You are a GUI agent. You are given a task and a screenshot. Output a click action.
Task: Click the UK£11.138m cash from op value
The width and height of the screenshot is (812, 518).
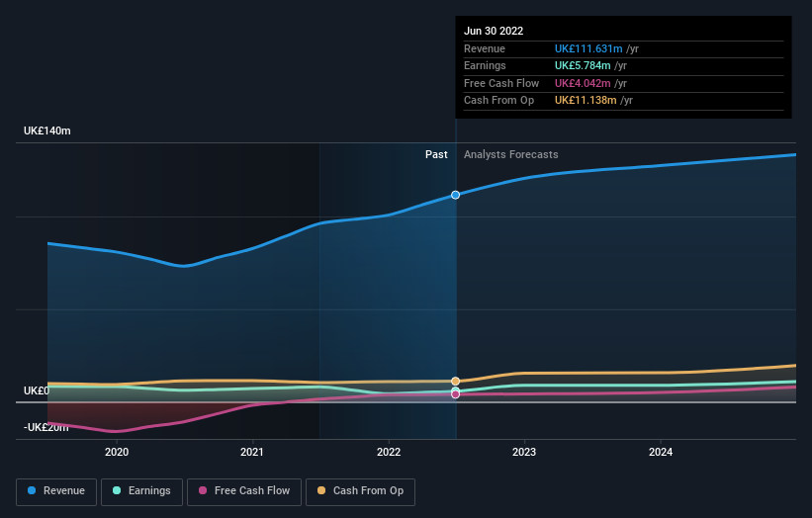[586, 101]
